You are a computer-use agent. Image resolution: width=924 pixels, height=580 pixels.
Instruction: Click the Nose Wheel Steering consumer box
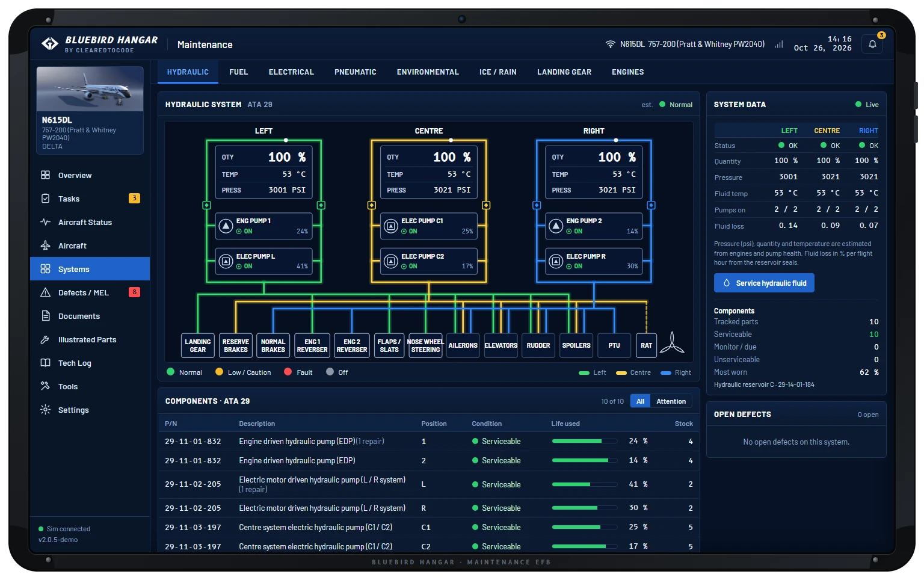click(x=425, y=345)
